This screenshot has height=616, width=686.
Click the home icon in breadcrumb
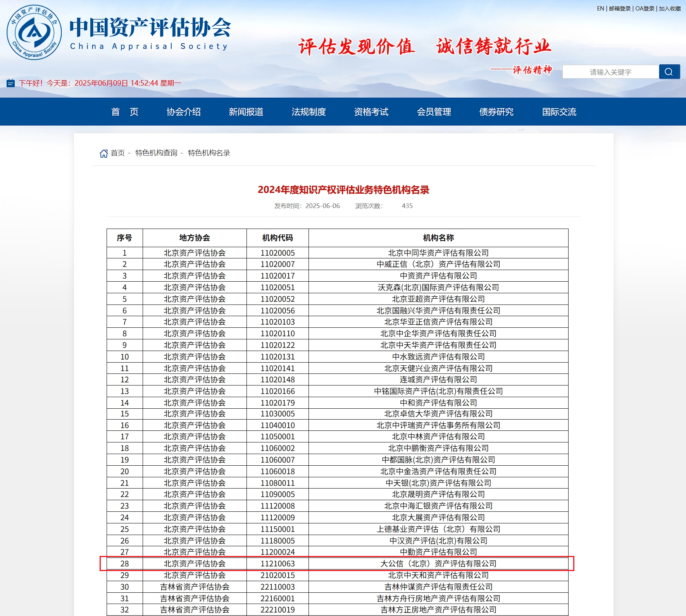tap(103, 153)
